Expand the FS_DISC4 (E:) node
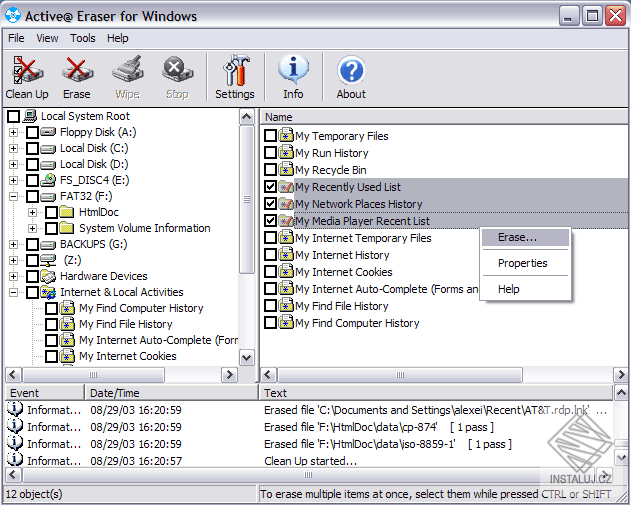This screenshot has height=506, width=631. (13, 180)
